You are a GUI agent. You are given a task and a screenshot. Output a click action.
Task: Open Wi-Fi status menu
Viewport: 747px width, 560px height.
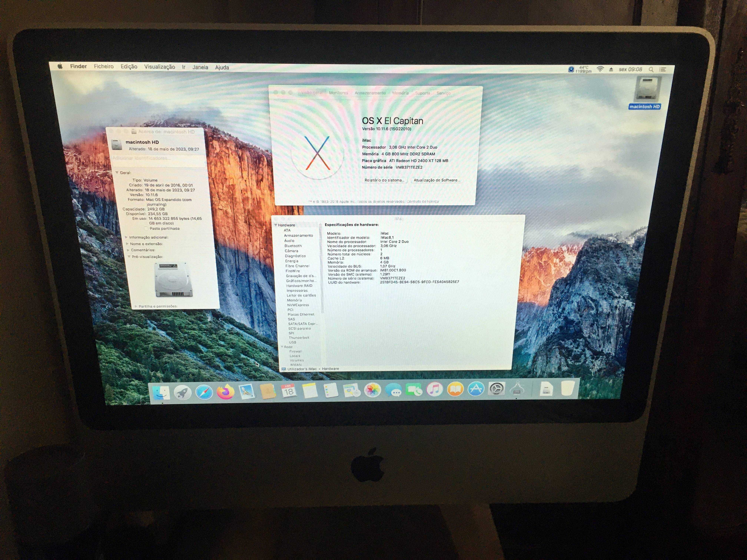600,69
